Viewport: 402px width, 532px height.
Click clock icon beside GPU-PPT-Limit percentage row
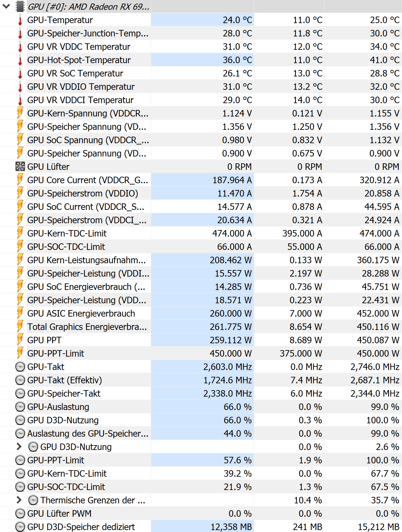coord(20,460)
